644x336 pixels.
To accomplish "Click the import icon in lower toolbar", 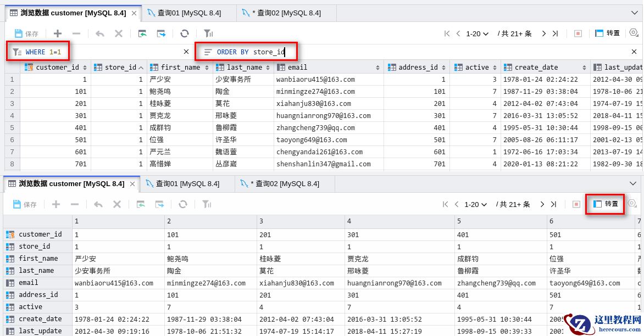I will (x=141, y=204).
